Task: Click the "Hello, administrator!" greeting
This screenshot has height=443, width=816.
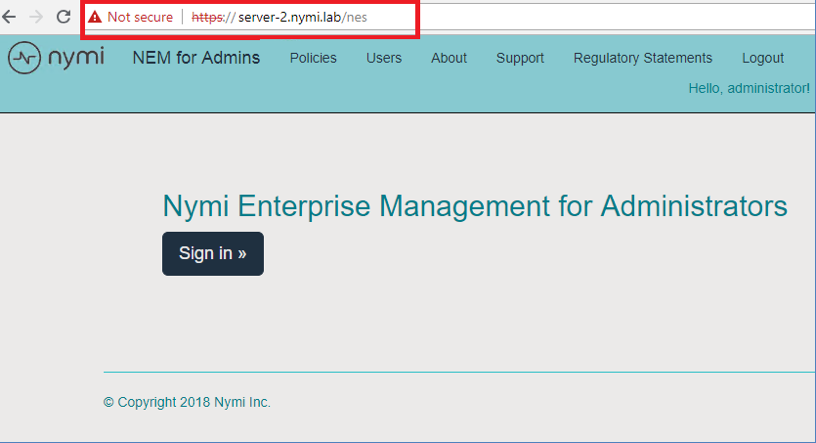Action: [x=749, y=88]
